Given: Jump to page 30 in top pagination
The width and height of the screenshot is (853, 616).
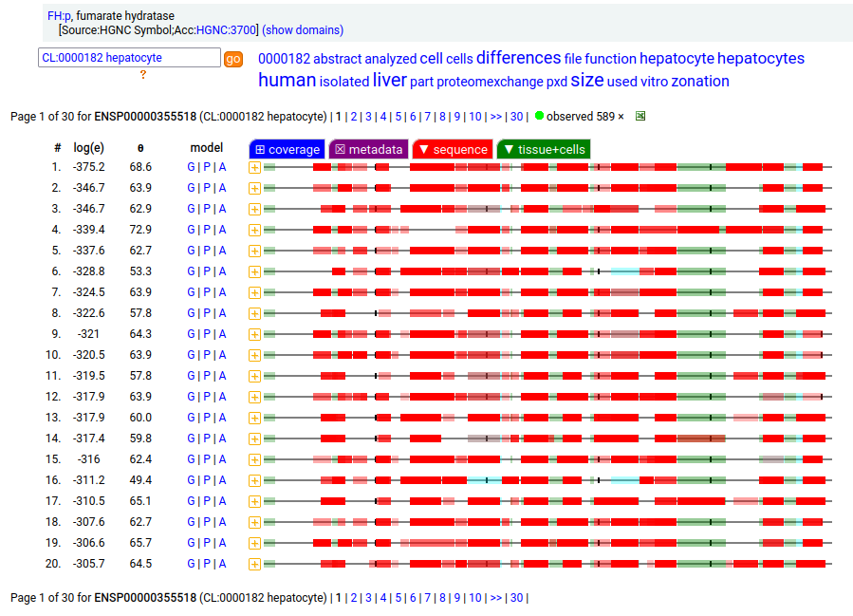Looking at the screenshot, I should click(x=516, y=117).
